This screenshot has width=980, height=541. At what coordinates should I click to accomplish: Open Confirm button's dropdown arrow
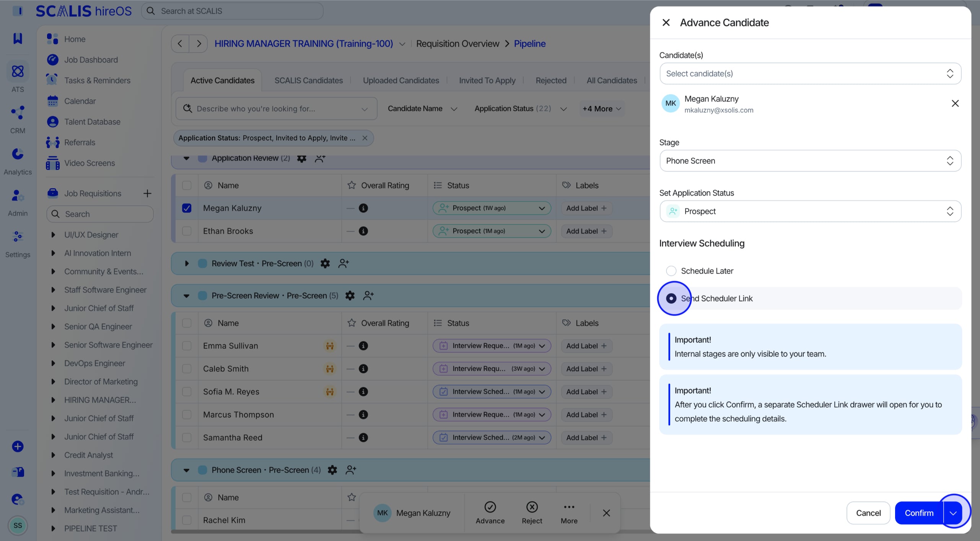[x=953, y=513]
